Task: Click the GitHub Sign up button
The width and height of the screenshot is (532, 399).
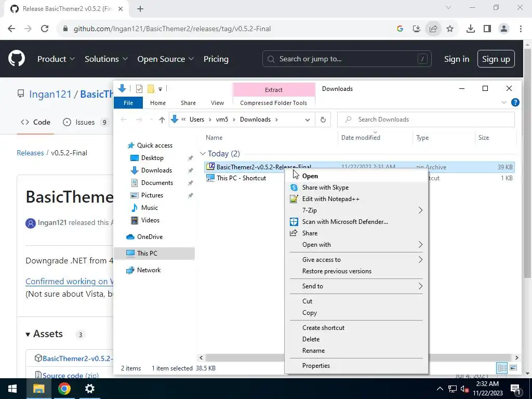Action: click(496, 59)
